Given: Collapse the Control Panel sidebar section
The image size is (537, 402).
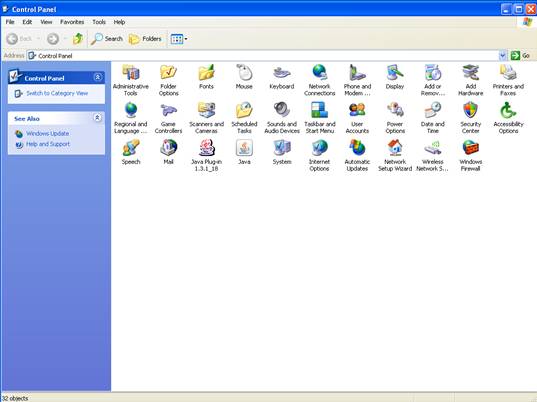Looking at the screenshot, I should click(x=98, y=77).
